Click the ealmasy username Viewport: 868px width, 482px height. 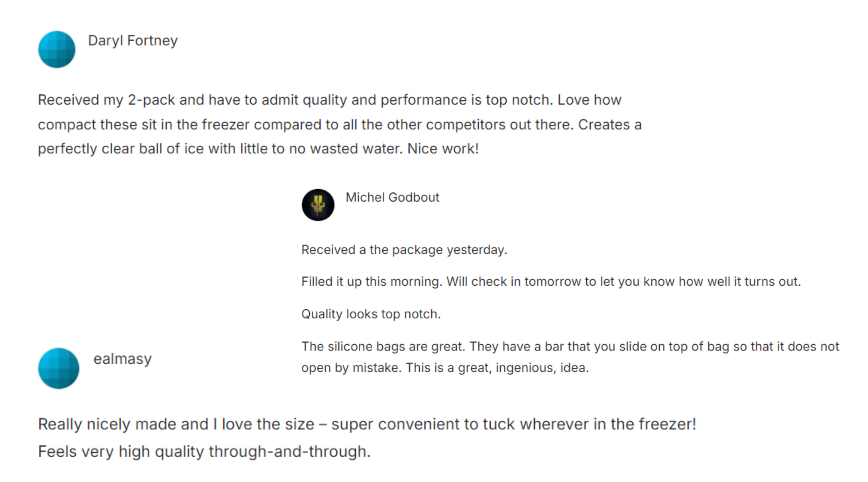point(123,359)
